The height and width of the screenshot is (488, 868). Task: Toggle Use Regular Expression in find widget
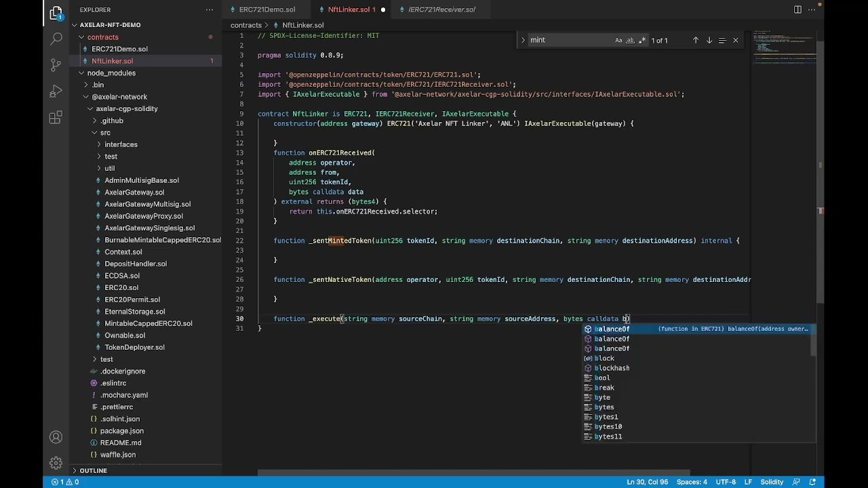[642, 41]
